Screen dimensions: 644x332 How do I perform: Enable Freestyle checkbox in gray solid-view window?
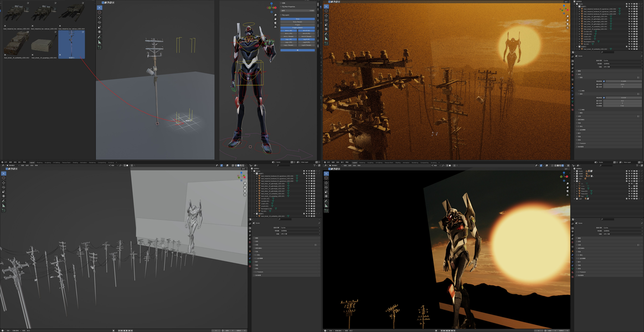pos(256,272)
